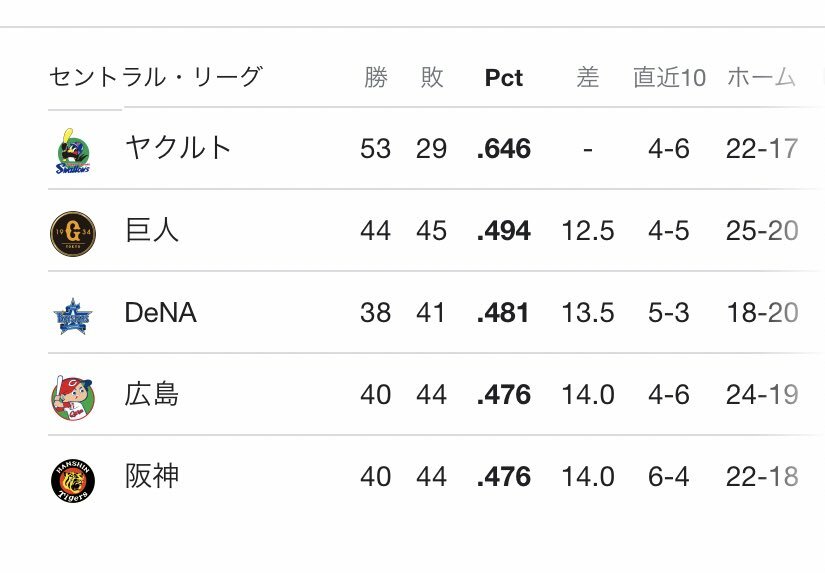
Task: Select the 直近10 column header
Action: coord(669,77)
